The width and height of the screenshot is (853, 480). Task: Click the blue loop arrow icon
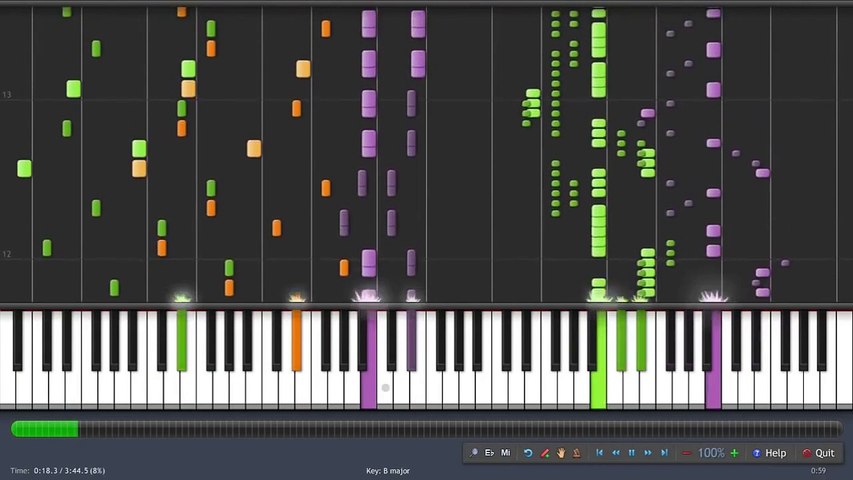tap(528, 453)
